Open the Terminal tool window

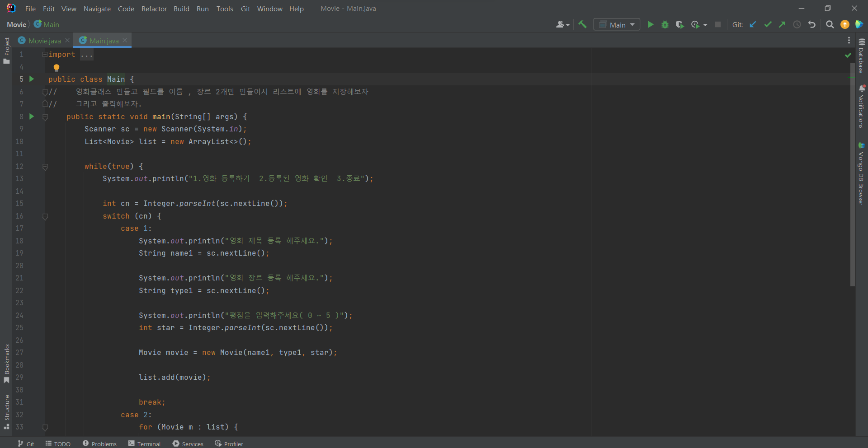click(144, 443)
